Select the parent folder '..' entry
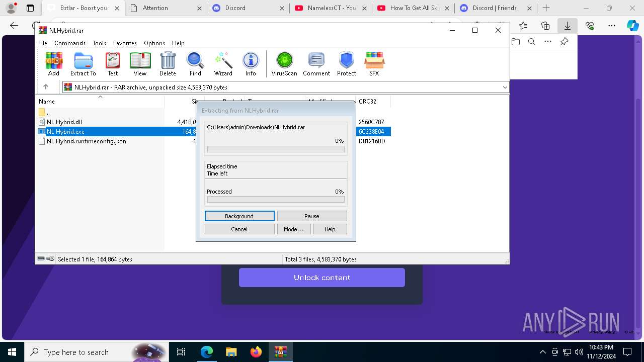The image size is (644, 362). 45,112
